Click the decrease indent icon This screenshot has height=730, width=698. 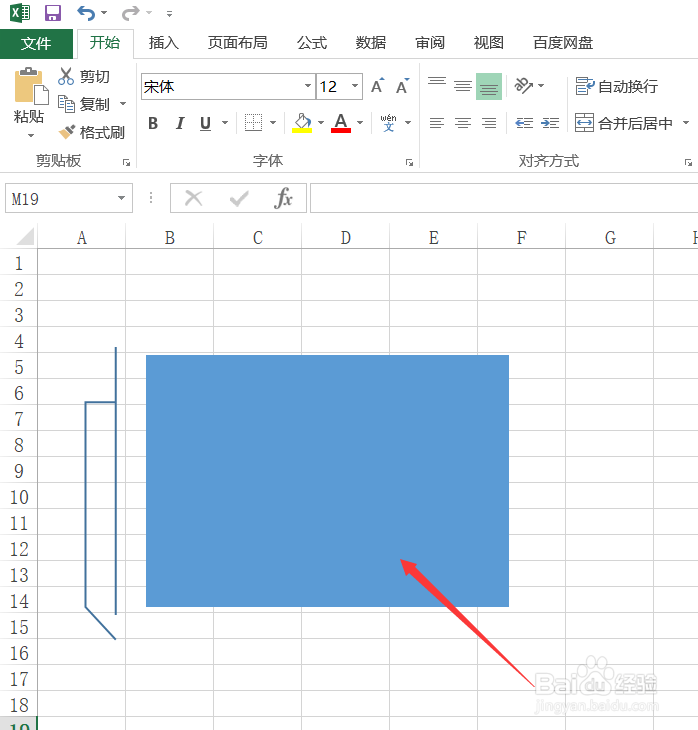[x=524, y=123]
